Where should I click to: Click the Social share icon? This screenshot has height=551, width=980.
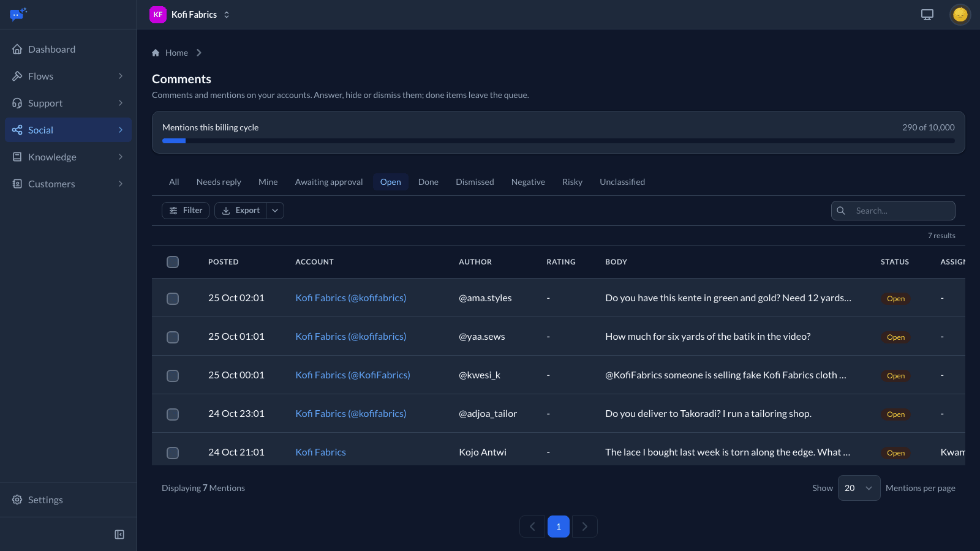(17, 130)
